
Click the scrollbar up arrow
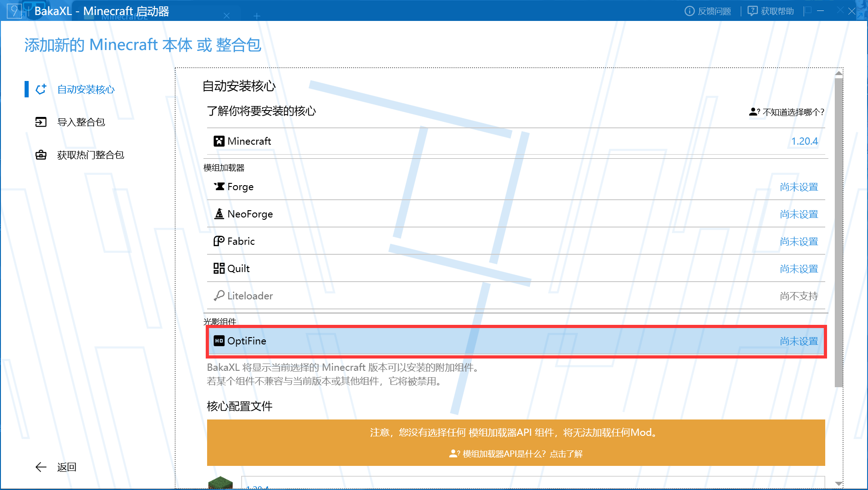tap(839, 73)
